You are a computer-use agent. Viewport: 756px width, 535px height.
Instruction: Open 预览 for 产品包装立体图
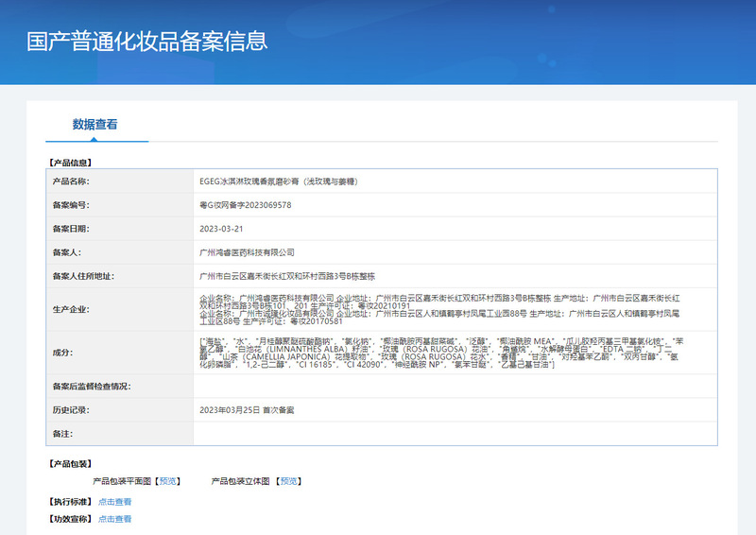pos(287,481)
